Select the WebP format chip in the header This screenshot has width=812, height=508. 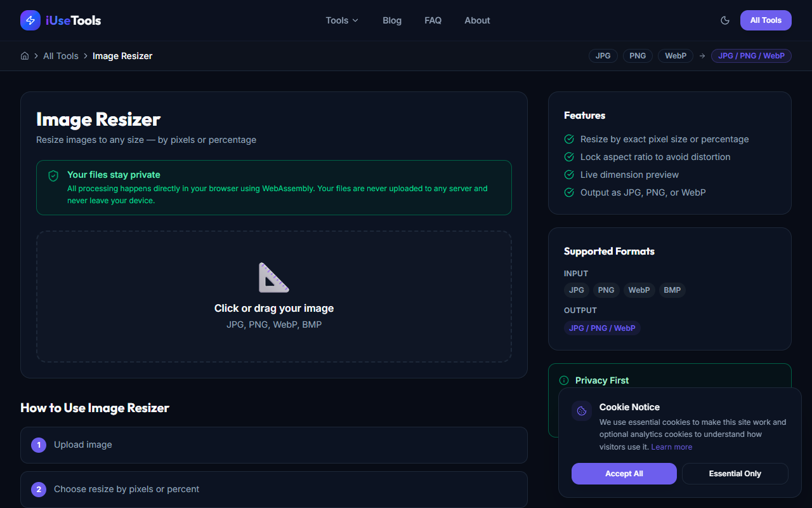tap(675, 56)
